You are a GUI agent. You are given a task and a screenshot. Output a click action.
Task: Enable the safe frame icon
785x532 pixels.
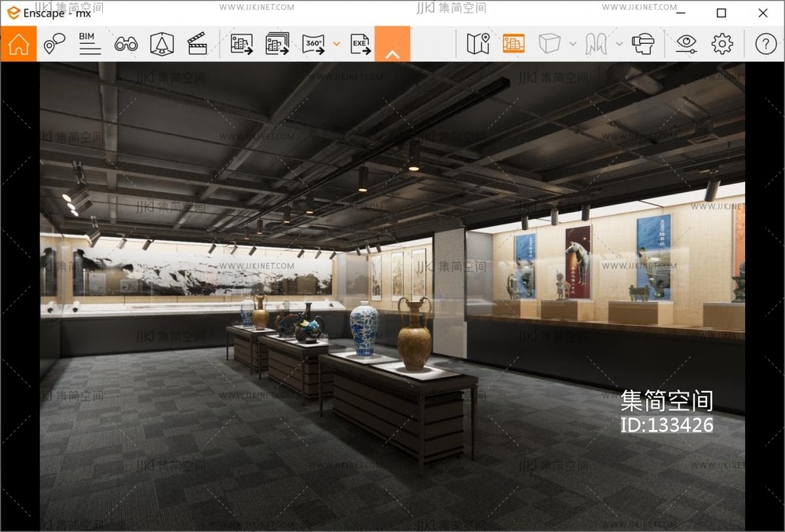pos(162,44)
